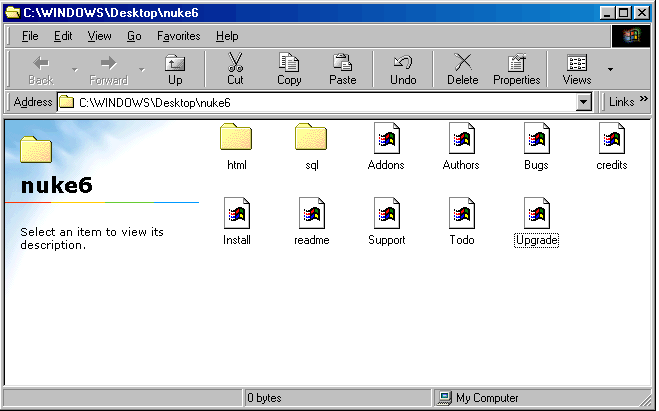Click the Cut scissors icon
The height and width of the screenshot is (411, 659).
pos(235,63)
